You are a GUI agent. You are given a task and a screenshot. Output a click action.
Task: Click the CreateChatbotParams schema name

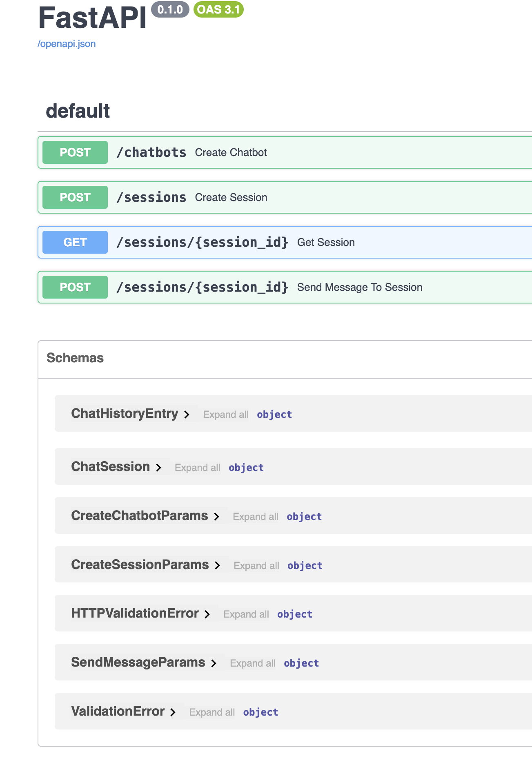140,515
